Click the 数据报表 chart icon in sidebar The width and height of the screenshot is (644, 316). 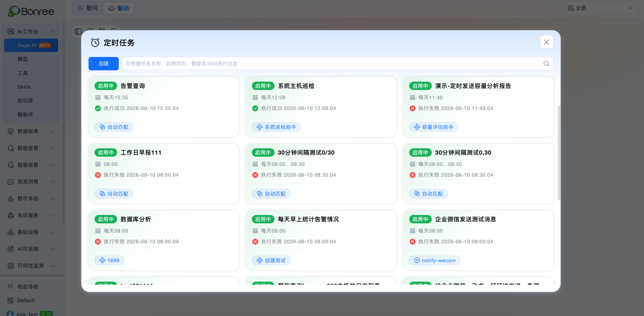(11, 131)
